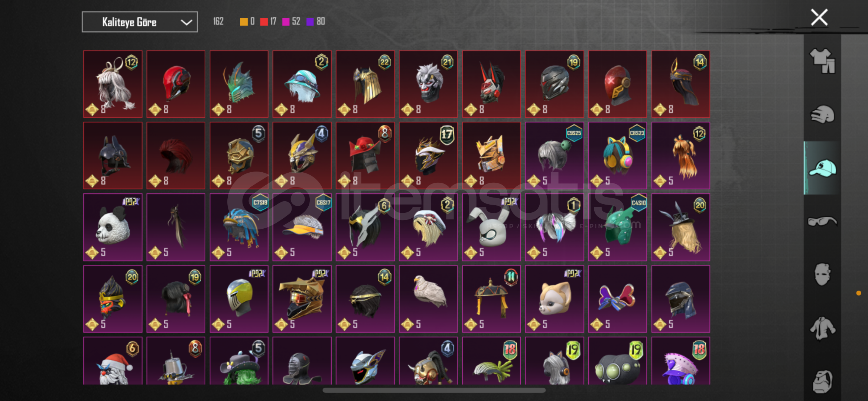Filter by the purple quality swatch showing 80

[310, 22]
